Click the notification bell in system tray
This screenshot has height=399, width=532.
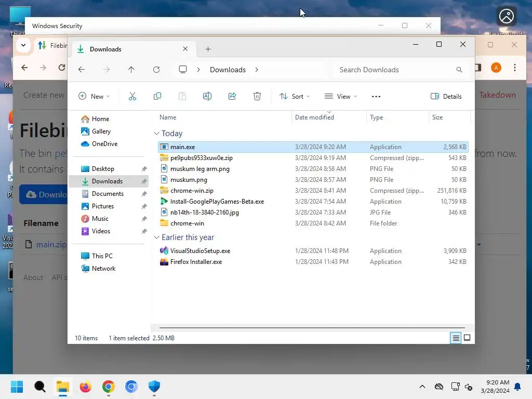point(518,387)
